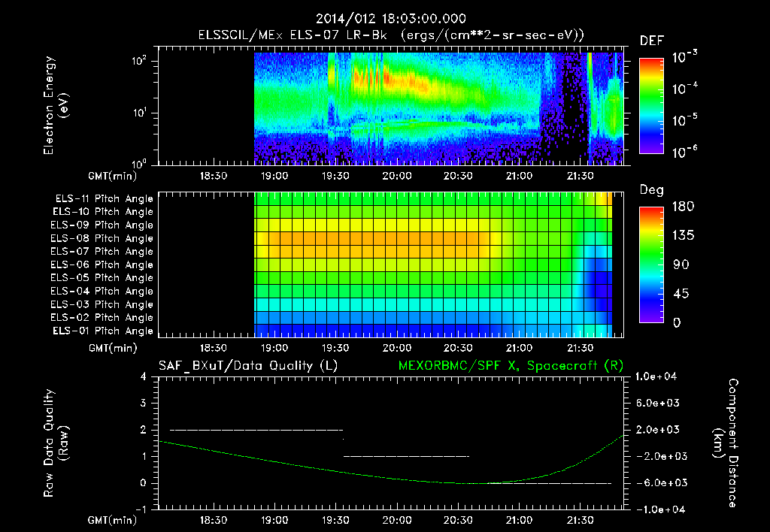This screenshot has width=770, height=532.
Task: Select the ELS-01 Pitch Angle row label
Action: pyautogui.click(x=103, y=331)
